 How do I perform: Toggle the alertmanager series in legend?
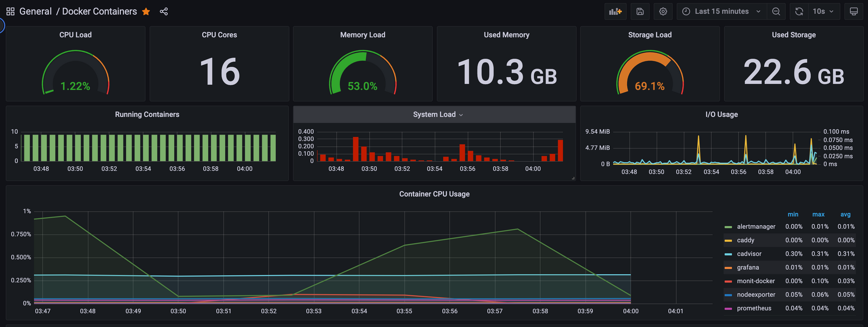756,227
